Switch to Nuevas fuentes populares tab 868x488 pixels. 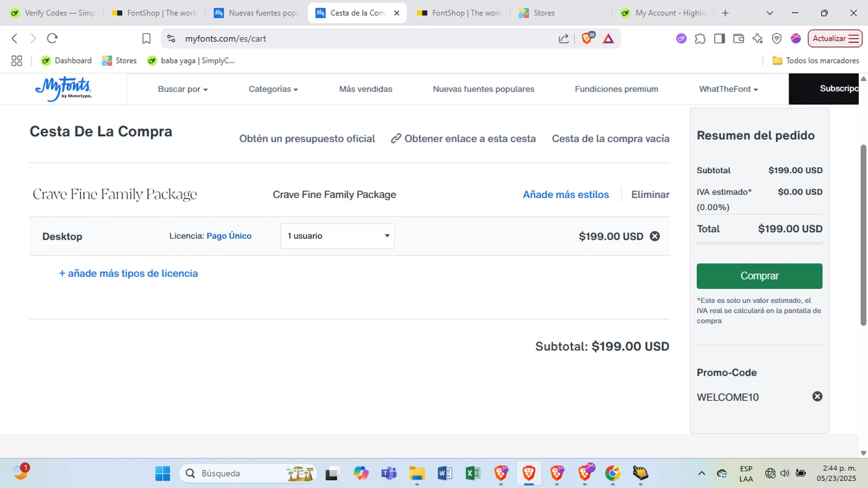(x=256, y=13)
